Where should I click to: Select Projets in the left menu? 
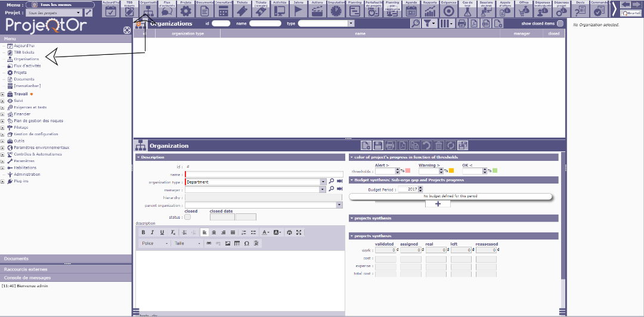pos(20,72)
